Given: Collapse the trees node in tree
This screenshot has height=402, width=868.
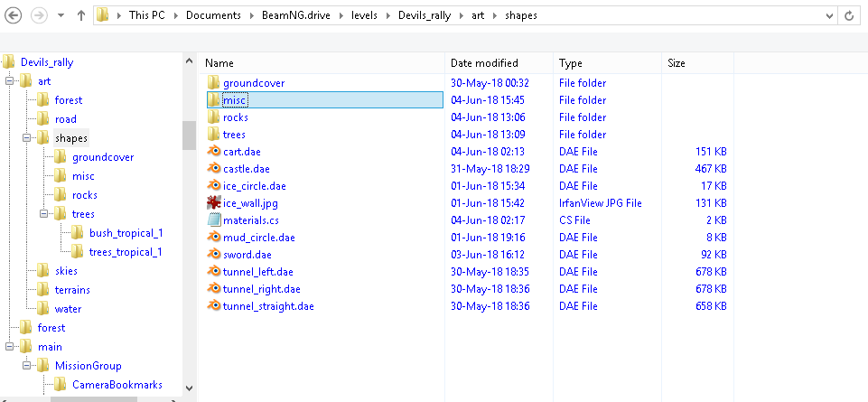Looking at the screenshot, I should pos(43,214).
